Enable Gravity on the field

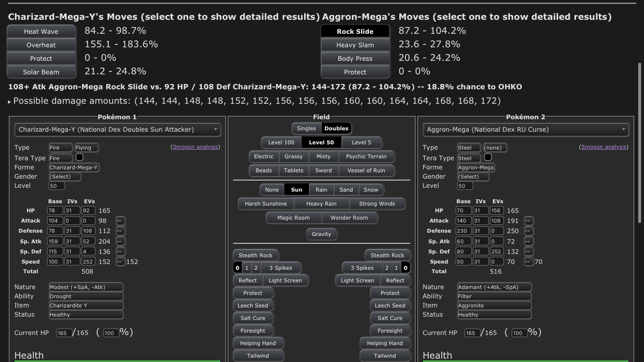[x=322, y=234]
